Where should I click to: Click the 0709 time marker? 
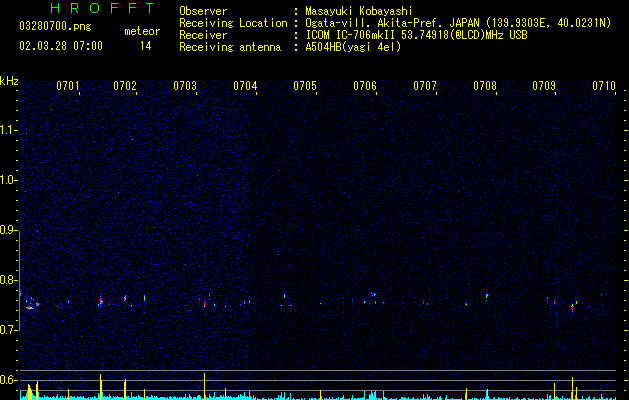click(x=544, y=86)
